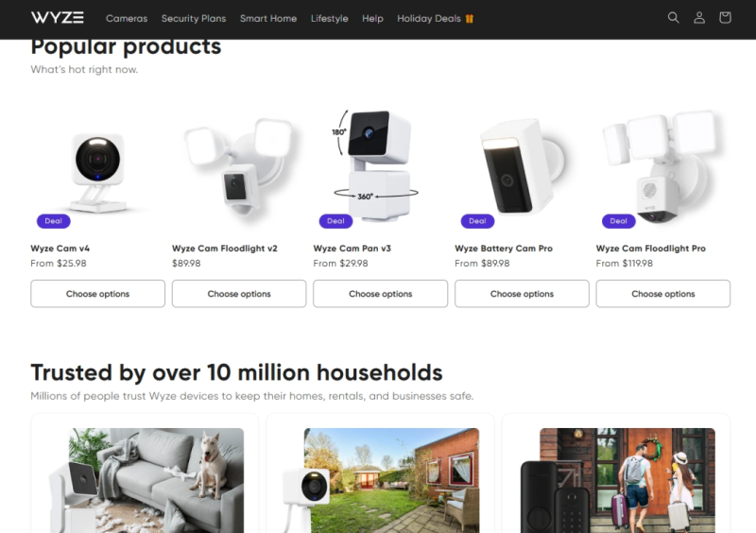Click the Deal badge on Battery Cam Pro

[x=477, y=221]
